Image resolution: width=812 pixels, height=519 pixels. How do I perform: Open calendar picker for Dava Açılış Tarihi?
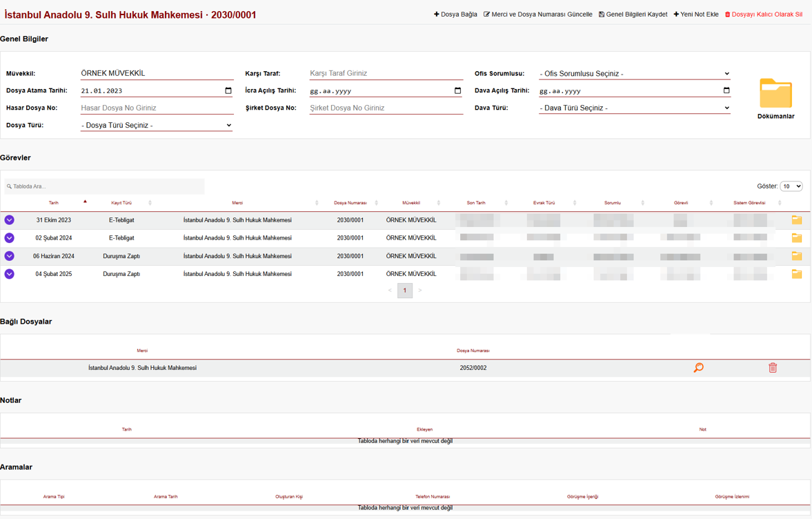tap(726, 90)
